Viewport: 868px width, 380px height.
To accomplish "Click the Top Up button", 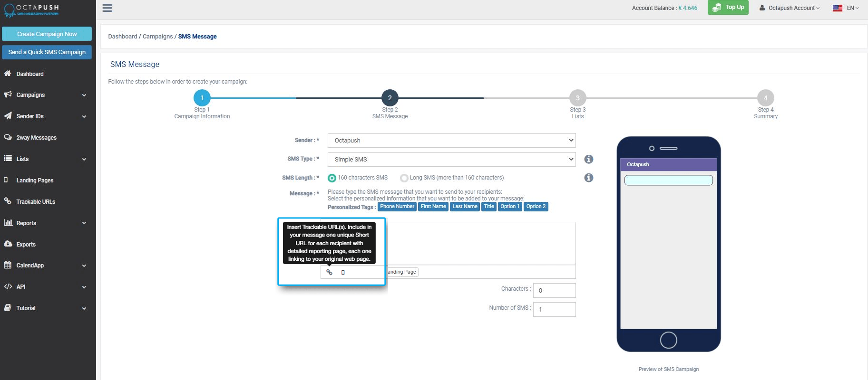I will tap(728, 8).
